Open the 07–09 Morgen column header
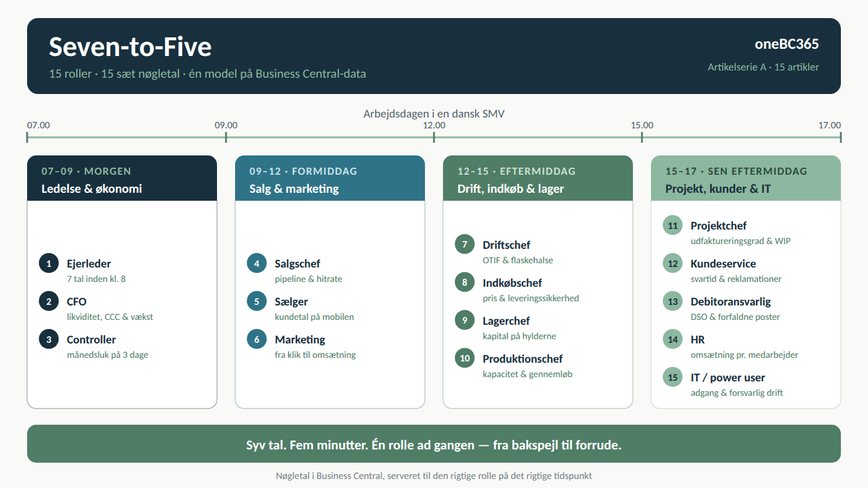This screenshot has width=868, height=488. pyautogui.click(x=122, y=178)
